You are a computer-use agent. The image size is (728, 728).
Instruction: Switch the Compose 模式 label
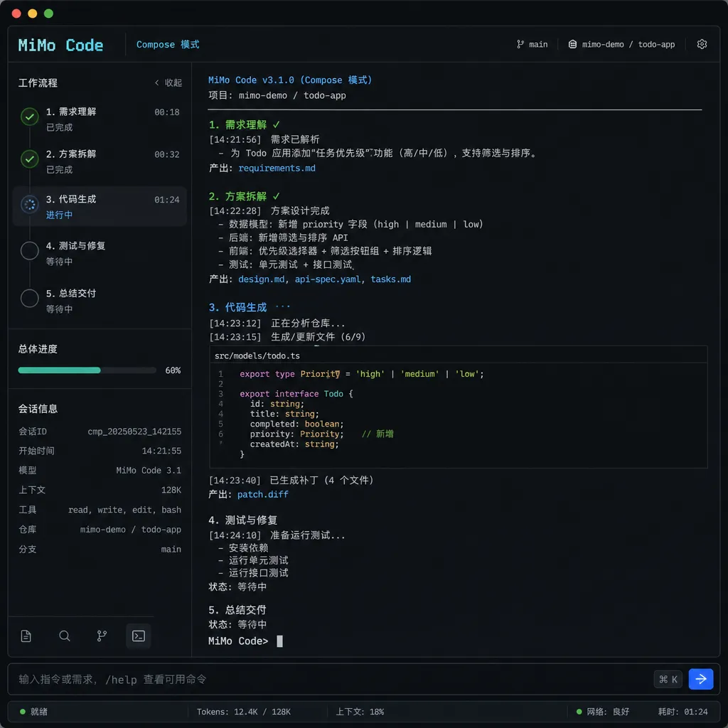(x=168, y=45)
